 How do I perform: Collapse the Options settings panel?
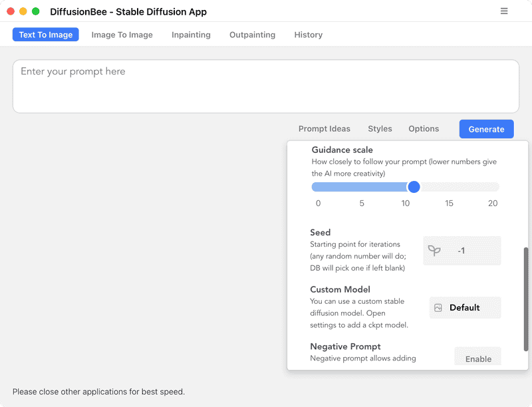pos(424,128)
